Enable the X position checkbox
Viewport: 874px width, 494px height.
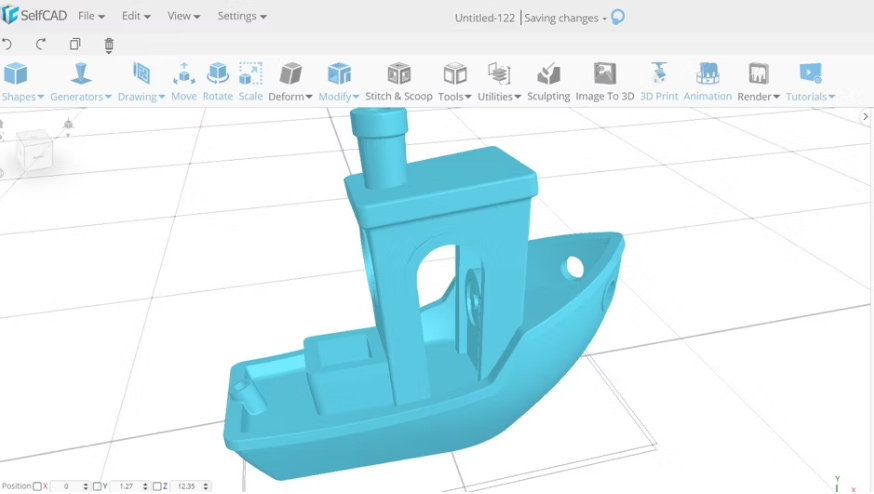click(x=37, y=486)
